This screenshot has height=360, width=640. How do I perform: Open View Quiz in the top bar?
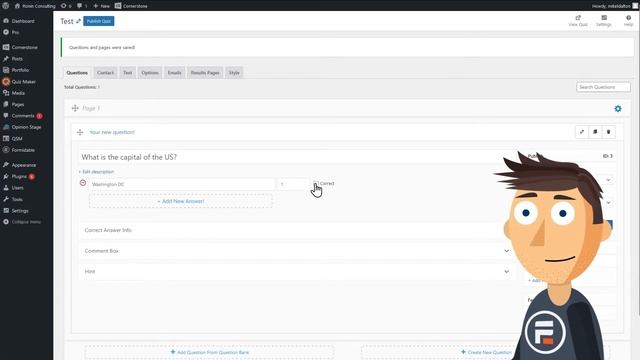click(x=578, y=21)
